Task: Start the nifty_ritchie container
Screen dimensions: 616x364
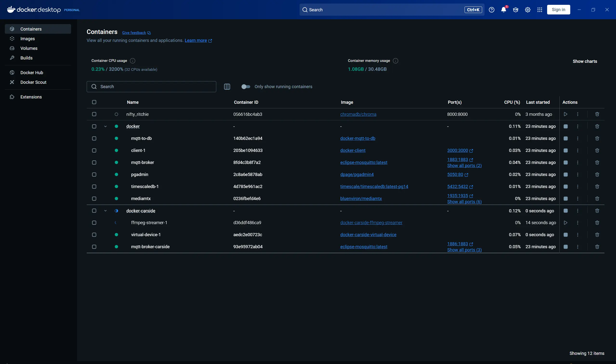Action: pyautogui.click(x=565, y=114)
